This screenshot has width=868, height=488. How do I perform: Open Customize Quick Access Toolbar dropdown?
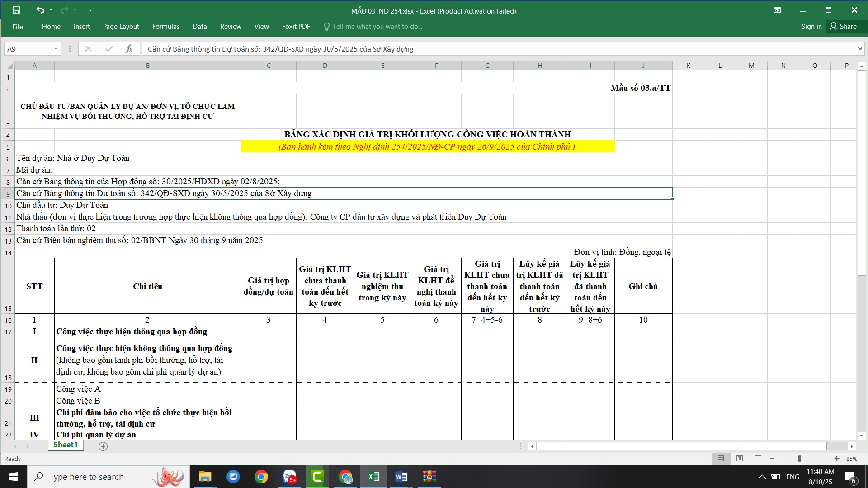pos(90,10)
